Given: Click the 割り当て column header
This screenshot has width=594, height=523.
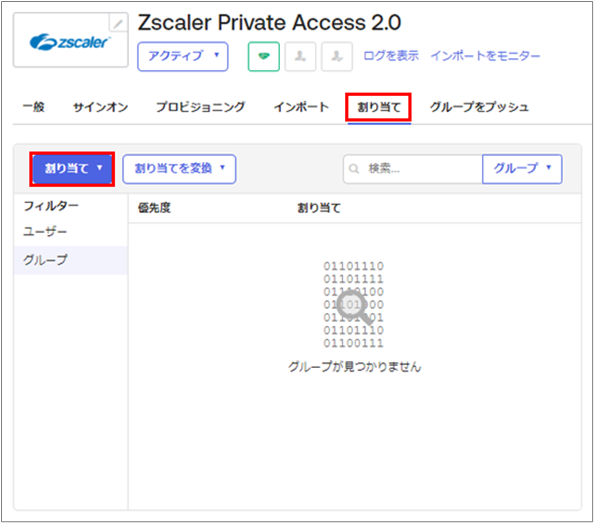Looking at the screenshot, I should click(x=319, y=208).
